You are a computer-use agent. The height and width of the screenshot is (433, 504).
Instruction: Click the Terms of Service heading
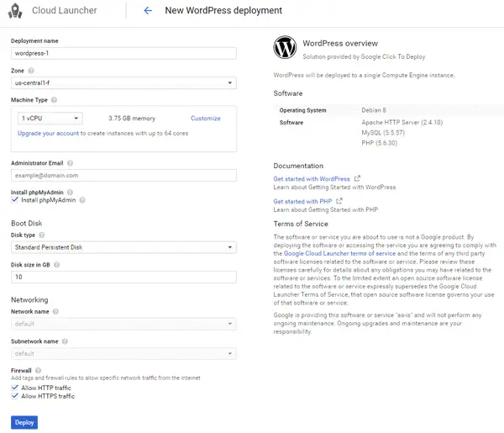[301, 224]
